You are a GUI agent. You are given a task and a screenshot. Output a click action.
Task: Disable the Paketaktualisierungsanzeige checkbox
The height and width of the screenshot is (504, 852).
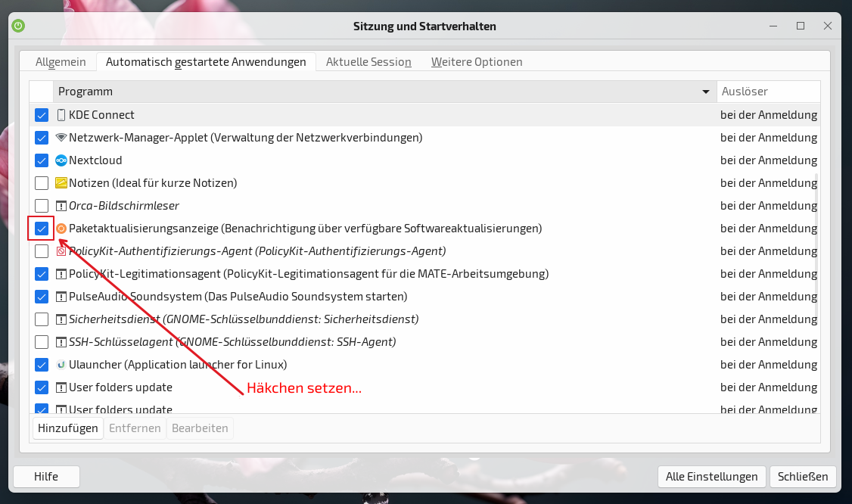[42, 229]
